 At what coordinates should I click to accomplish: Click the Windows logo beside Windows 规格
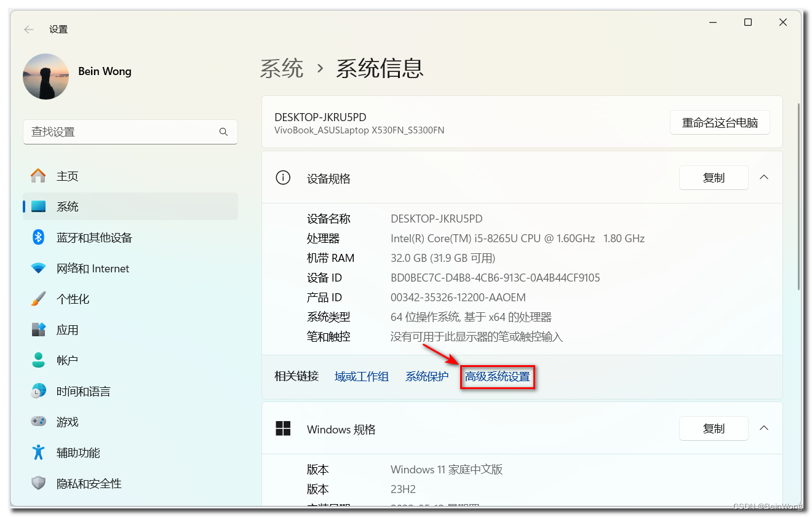click(283, 429)
